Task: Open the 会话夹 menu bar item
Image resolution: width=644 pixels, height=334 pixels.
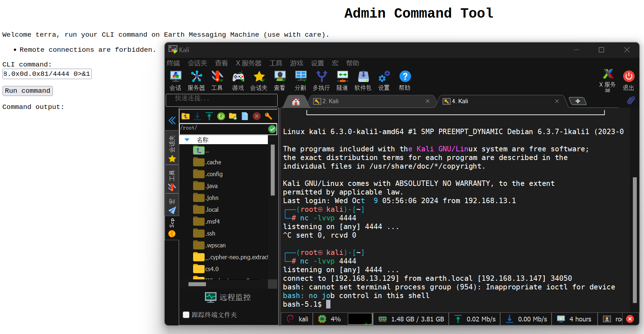Action: (x=197, y=63)
